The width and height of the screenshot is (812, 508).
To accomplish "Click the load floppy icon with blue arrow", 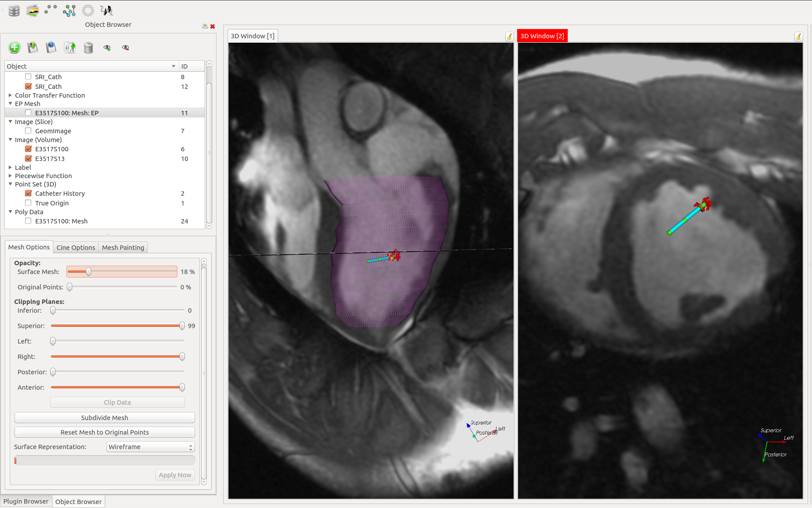I will pyautogui.click(x=51, y=48).
